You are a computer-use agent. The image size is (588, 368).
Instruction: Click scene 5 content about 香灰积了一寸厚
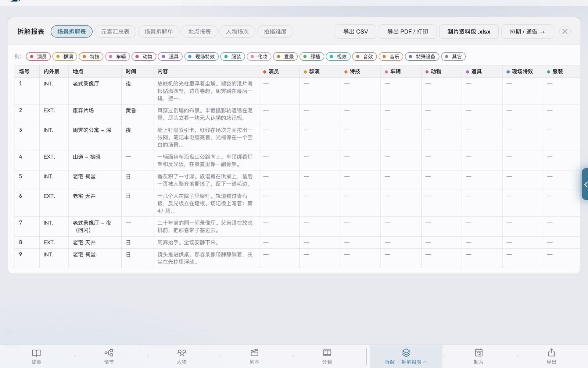(x=206, y=180)
